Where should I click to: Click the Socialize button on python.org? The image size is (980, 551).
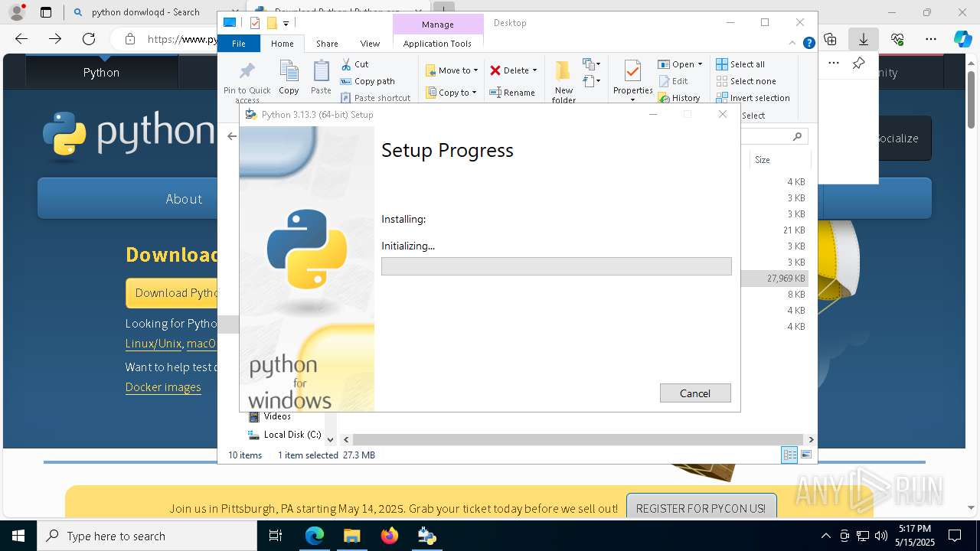[904, 139]
